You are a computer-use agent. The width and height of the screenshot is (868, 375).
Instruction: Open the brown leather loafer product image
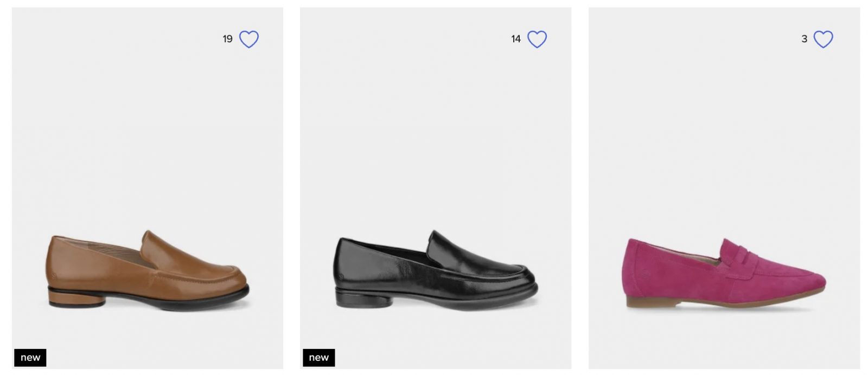(148, 270)
